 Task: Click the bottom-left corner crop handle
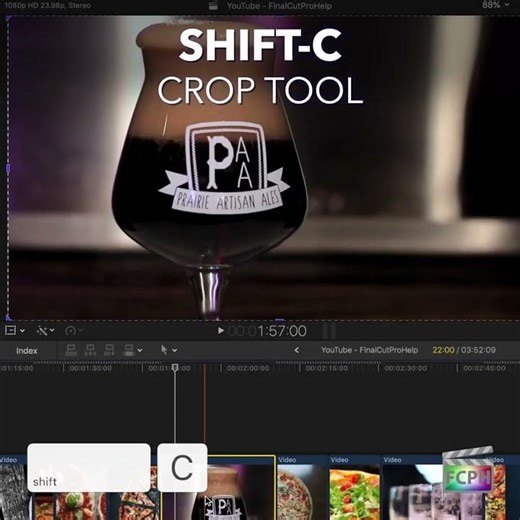9,317
